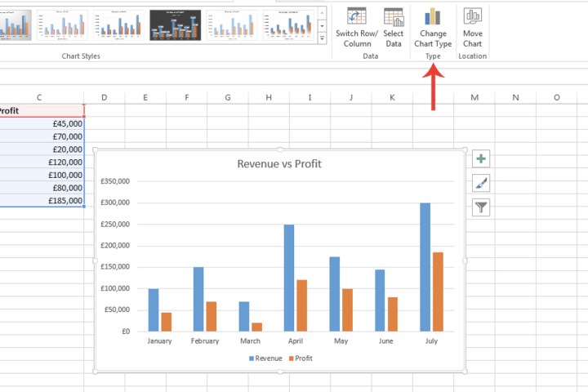This screenshot has height=392, width=588.
Task: Expand the Chart Styles gallery More arrow
Action: [x=321, y=38]
